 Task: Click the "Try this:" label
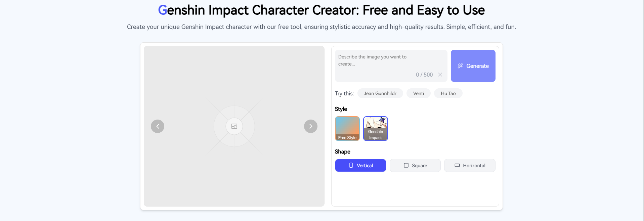tap(344, 93)
